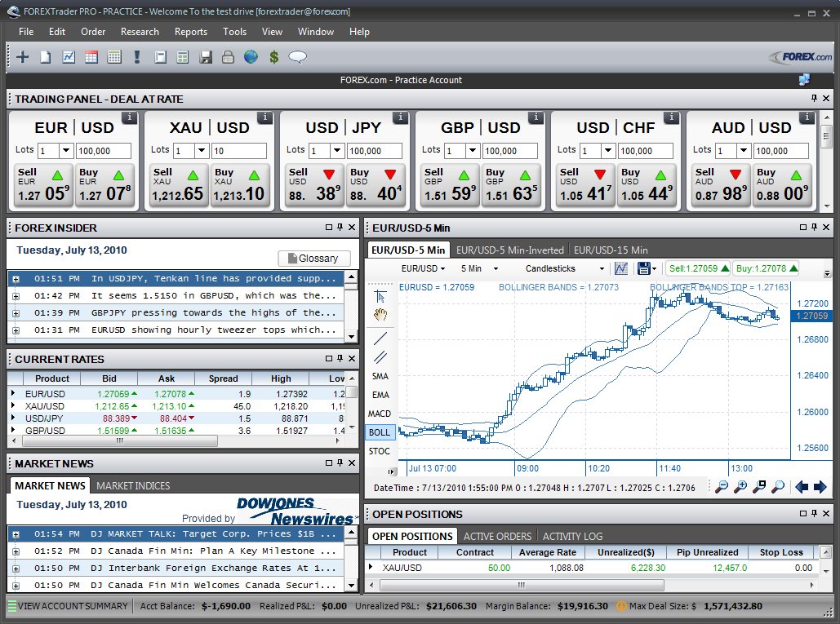
Task: Open the Order menu
Action: coord(93,32)
